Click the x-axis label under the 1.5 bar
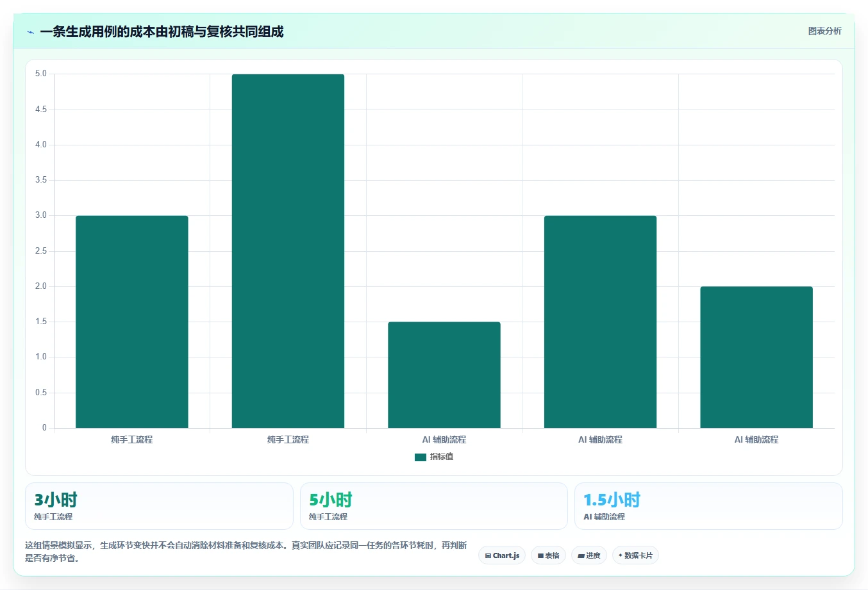Viewport: 868px width, 590px height. click(x=444, y=439)
